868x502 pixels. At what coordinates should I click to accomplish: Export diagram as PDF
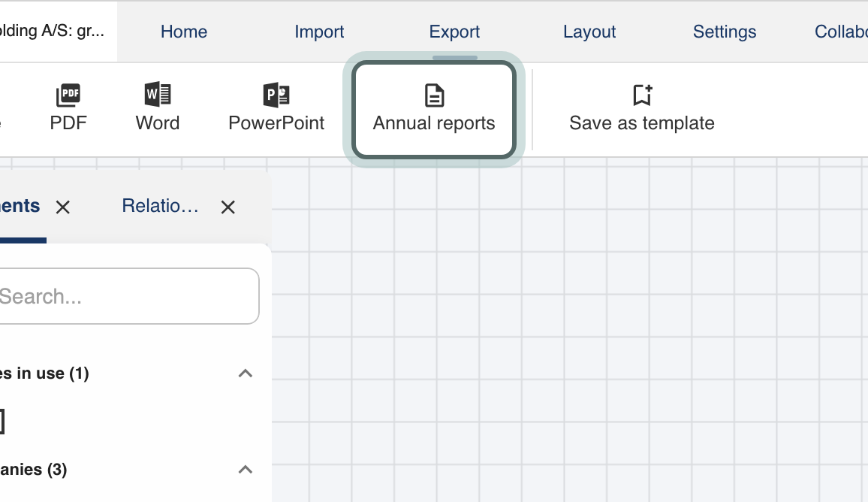68,108
